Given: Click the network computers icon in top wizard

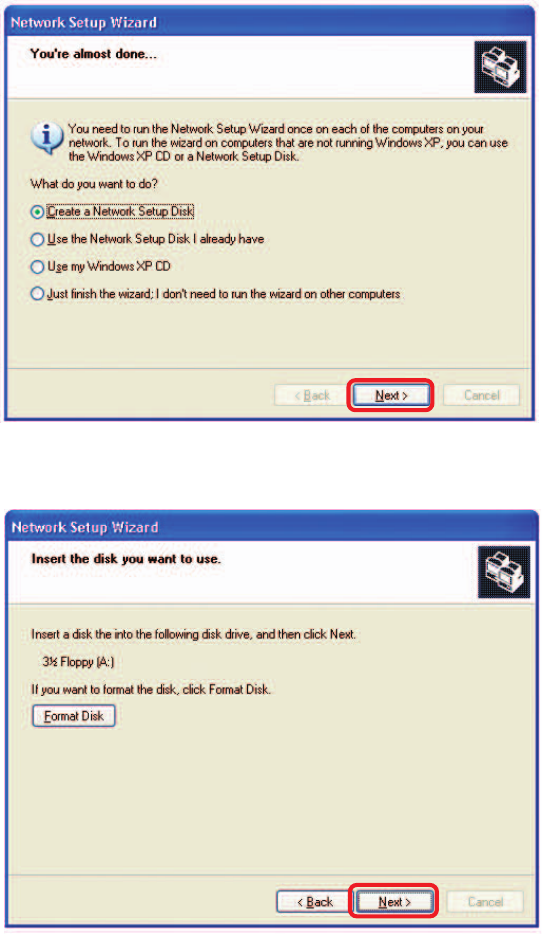Looking at the screenshot, I should (x=500, y=67).
